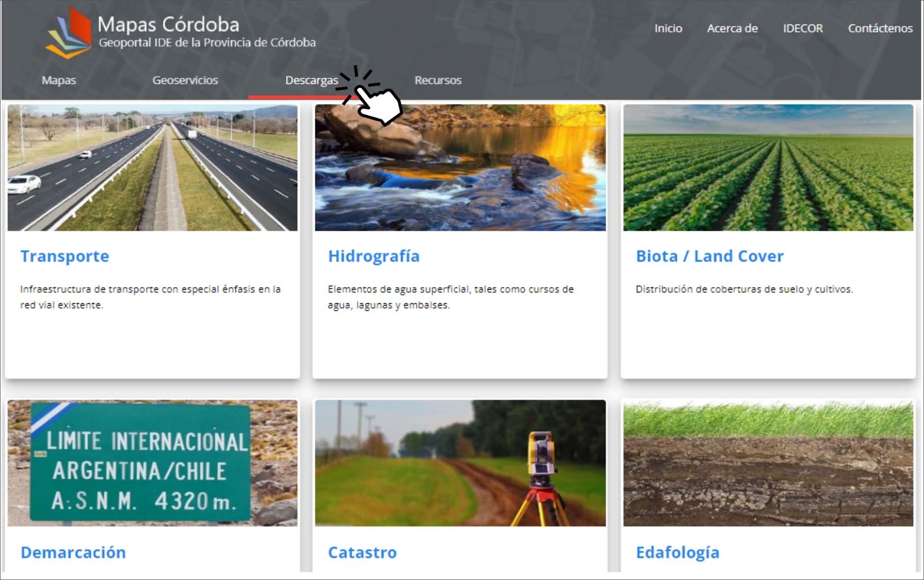Click the Mapas Córdoba logo icon
The width and height of the screenshot is (924, 580).
(69, 33)
